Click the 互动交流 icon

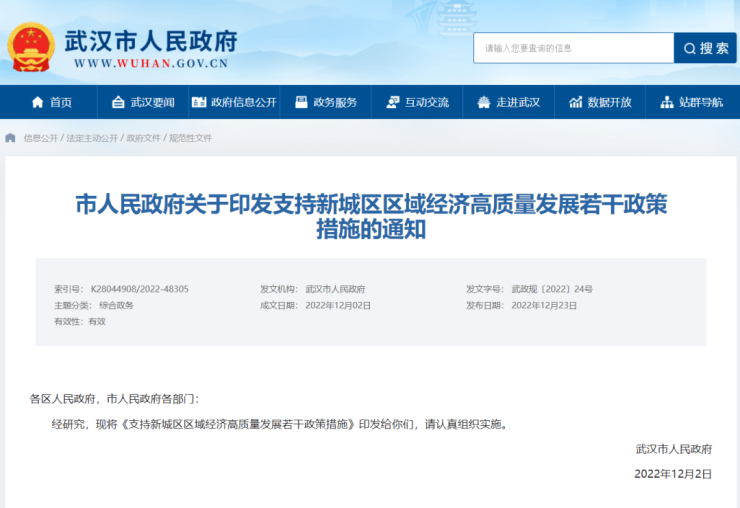coord(392,102)
